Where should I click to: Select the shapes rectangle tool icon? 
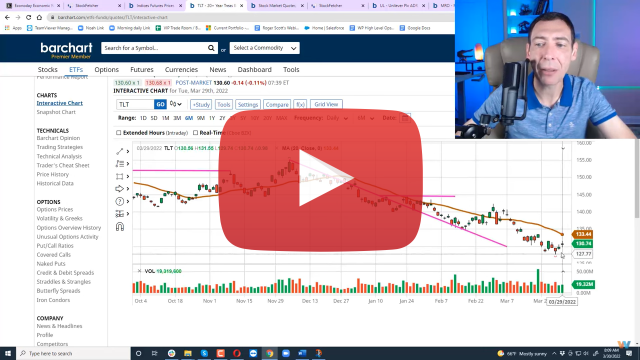tap(120, 176)
